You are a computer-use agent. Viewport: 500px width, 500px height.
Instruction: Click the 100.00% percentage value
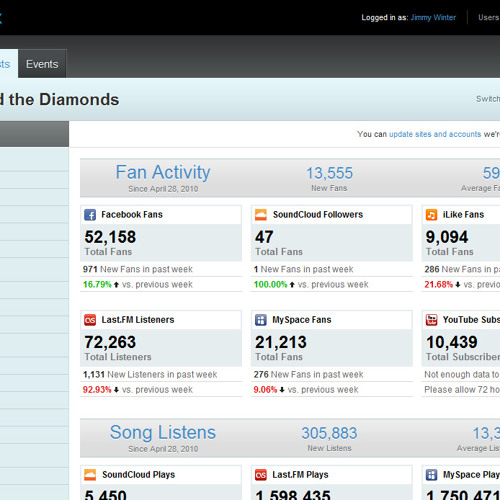(x=270, y=285)
